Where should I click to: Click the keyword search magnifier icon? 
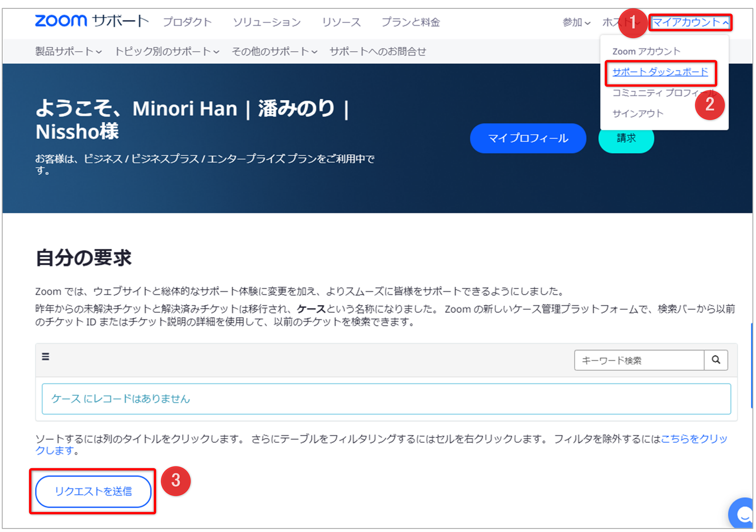(716, 360)
